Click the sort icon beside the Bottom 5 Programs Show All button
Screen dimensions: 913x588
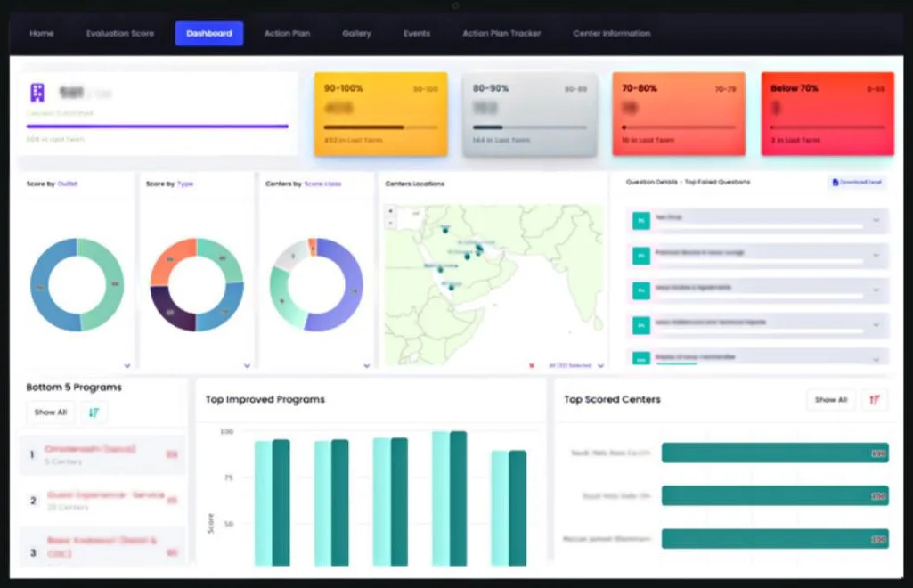click(x=94, y=412)
